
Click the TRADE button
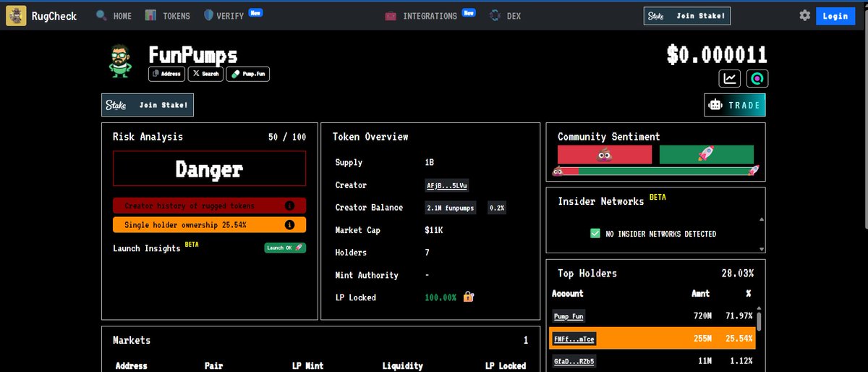735,105
